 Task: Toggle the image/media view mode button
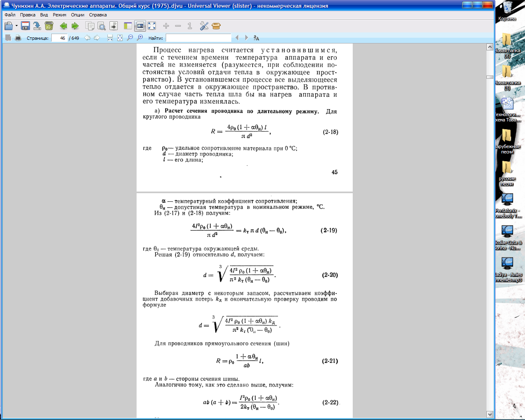click(140, 26)
